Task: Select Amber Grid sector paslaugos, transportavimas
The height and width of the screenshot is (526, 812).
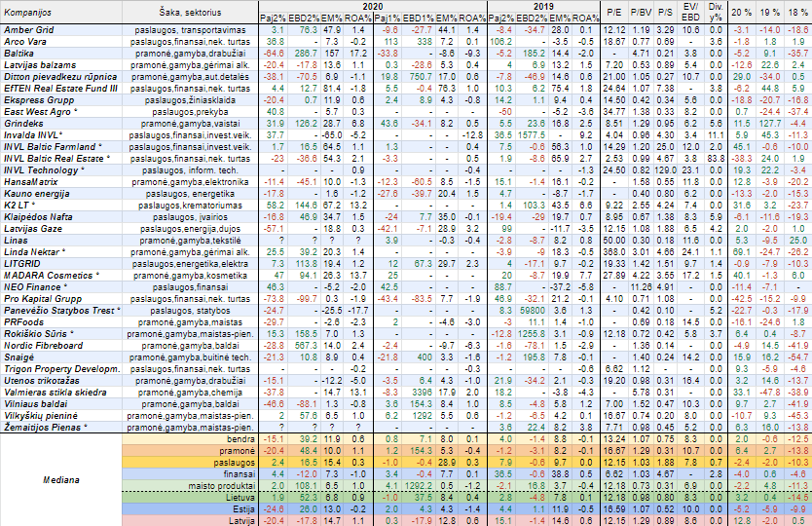Action: (x=190, y=30)
